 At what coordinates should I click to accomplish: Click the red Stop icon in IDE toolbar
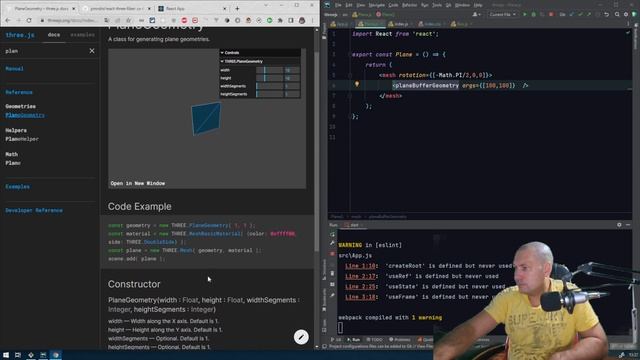click(x=551, y=14)
